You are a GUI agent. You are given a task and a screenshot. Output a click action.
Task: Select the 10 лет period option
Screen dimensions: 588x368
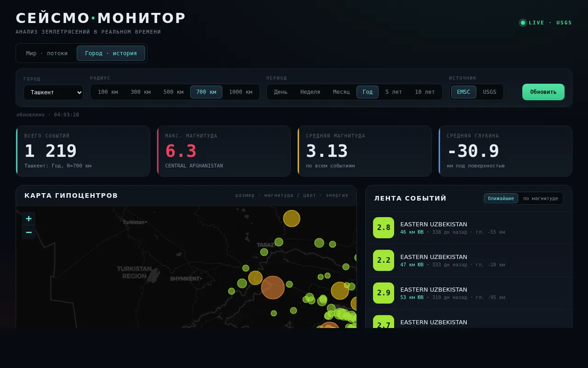point(425,92)
